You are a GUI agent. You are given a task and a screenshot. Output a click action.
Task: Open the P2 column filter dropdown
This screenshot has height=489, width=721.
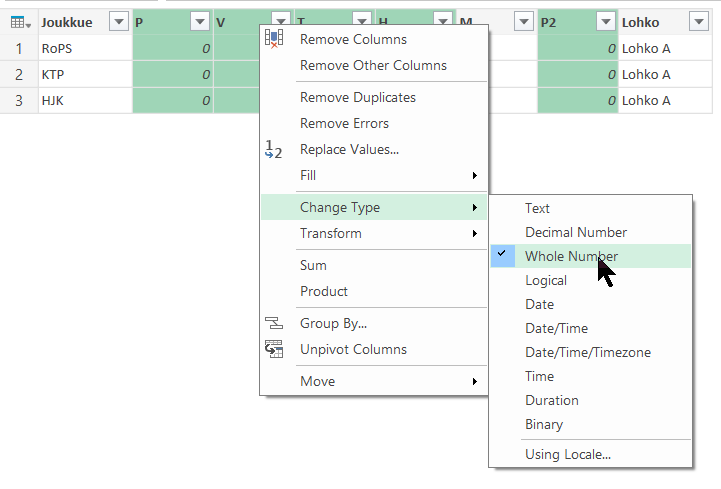[604, 22]
